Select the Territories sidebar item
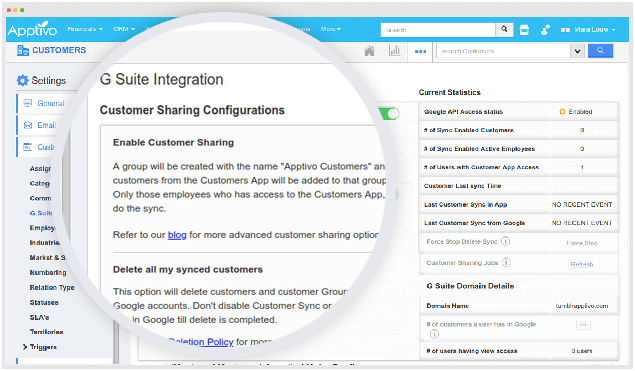 46,332
